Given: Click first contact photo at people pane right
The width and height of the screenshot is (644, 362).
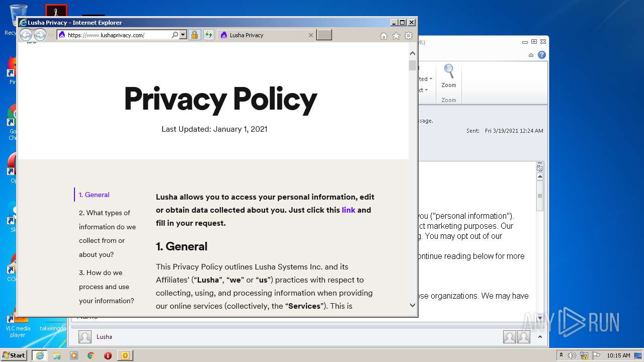Looking at the screenshot, I should [x=510, y=337].
